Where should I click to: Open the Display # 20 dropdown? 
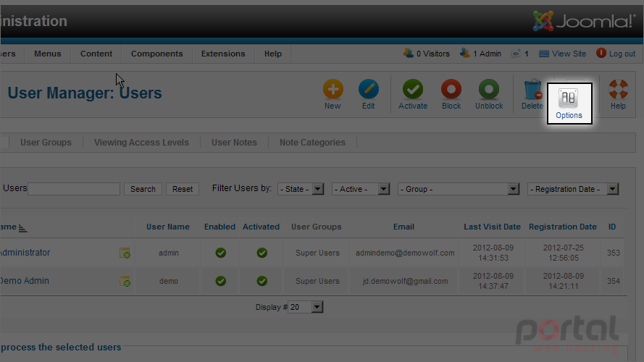[x=306, y=307]
